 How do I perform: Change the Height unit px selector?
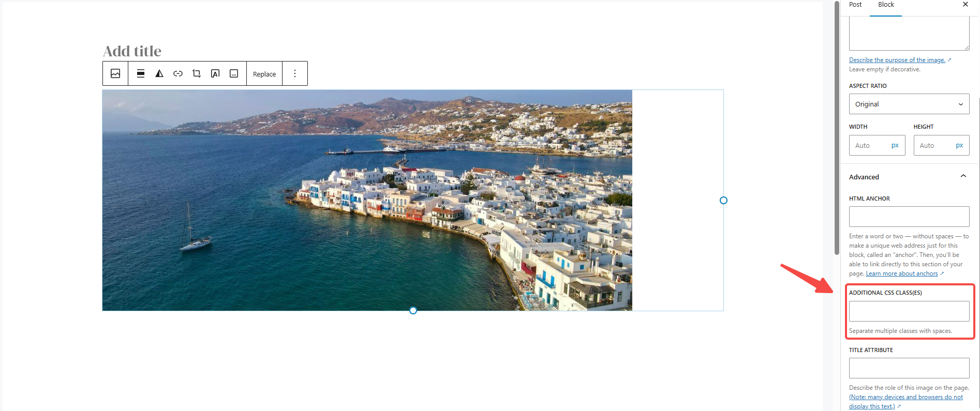[959, 145]
